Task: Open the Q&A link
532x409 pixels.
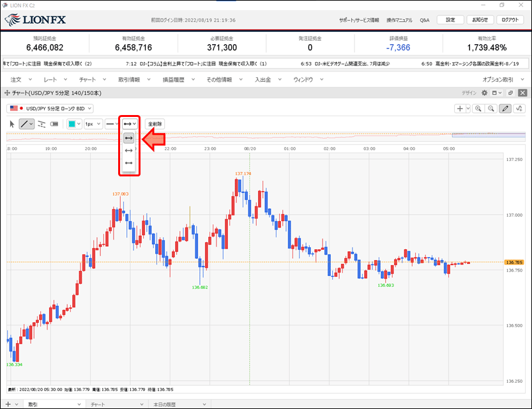Action: pyautogui.click(x=425, y=20)
